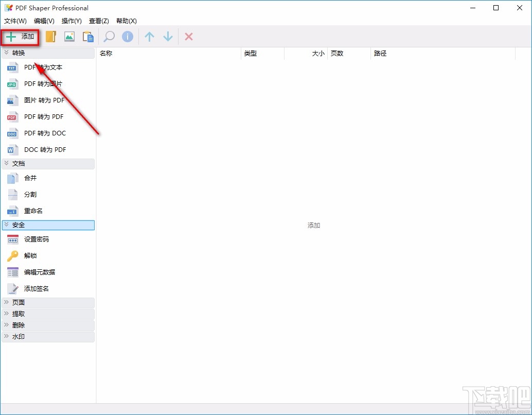Click the TXT icon for PDF 转为文本
Image resolution: width=532 pixels, height=415 pixels.
pos(12,67)
